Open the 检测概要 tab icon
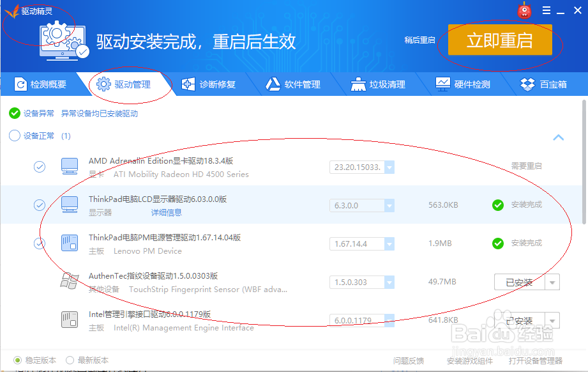 tap(19, 84)
